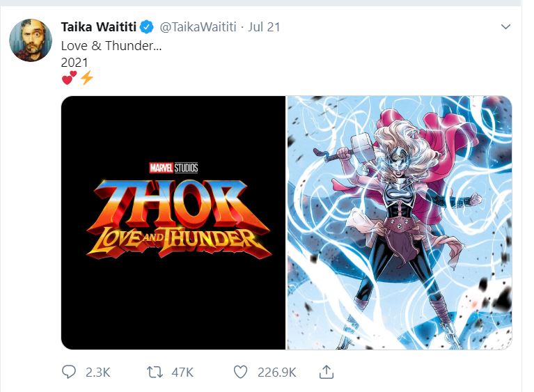
Task: Click the reply speech bubble icon
Action: coord(69,373)
